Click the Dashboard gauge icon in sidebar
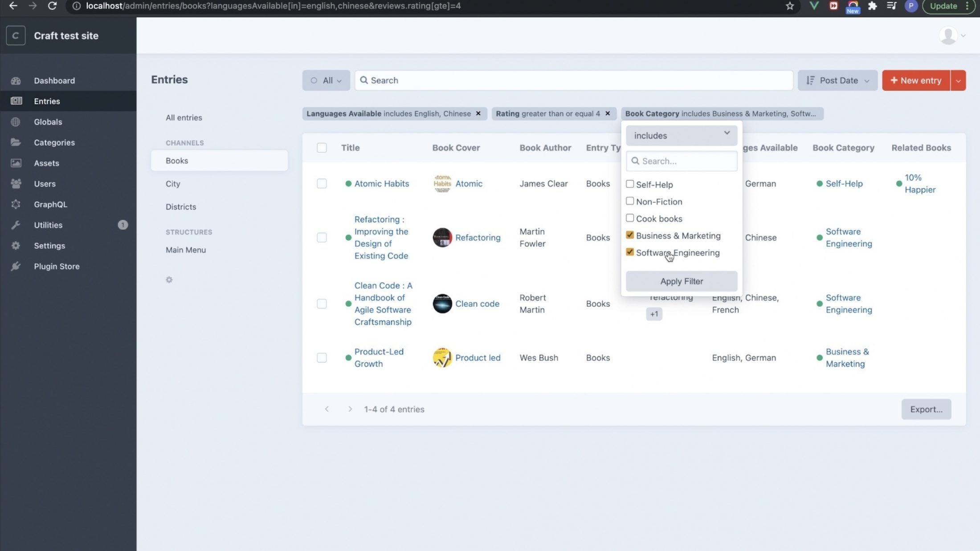 click(x=16, y=81)
